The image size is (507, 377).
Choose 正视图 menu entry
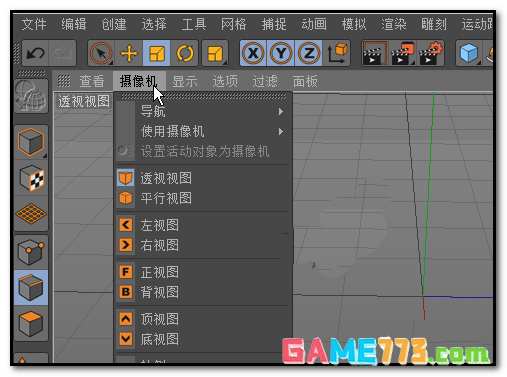(x=203, y=272)
